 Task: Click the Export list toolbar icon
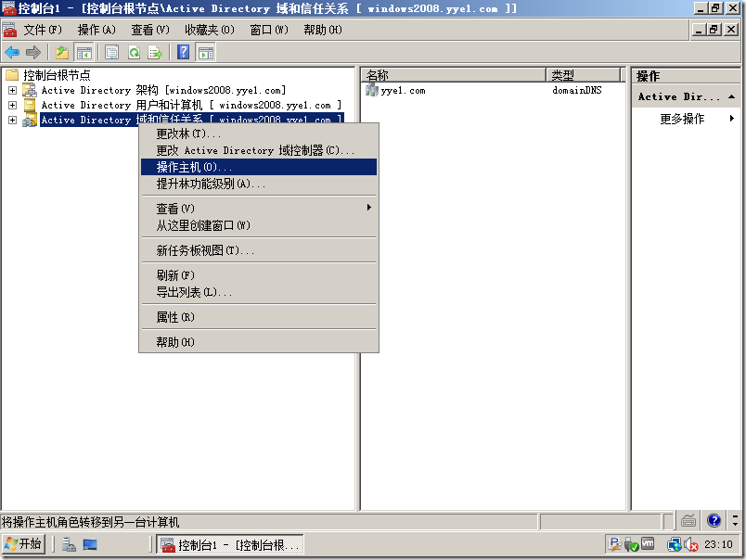pos(155,52)
